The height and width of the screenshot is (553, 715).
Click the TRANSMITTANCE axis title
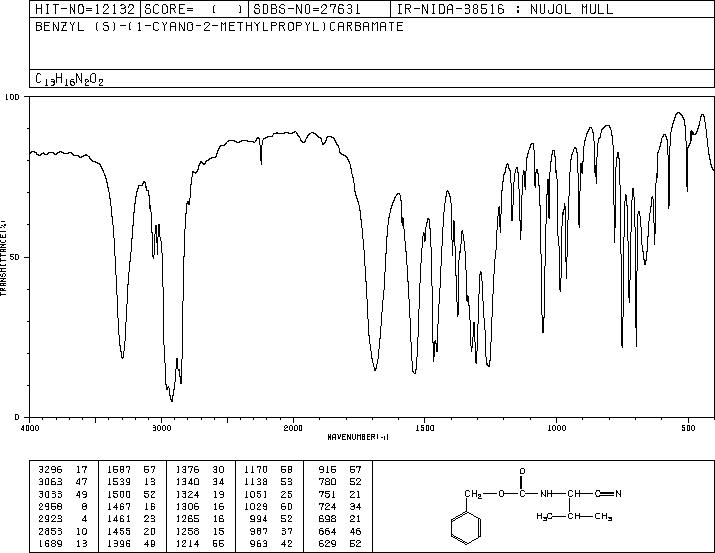pyautogui.click(x=3, y=257)
